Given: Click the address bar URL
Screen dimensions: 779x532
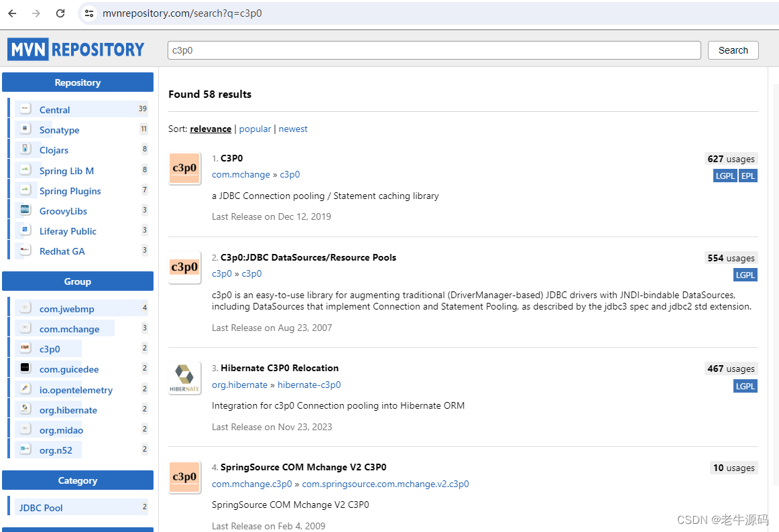Looking at the screenshot, I should [x=182, y=13].
